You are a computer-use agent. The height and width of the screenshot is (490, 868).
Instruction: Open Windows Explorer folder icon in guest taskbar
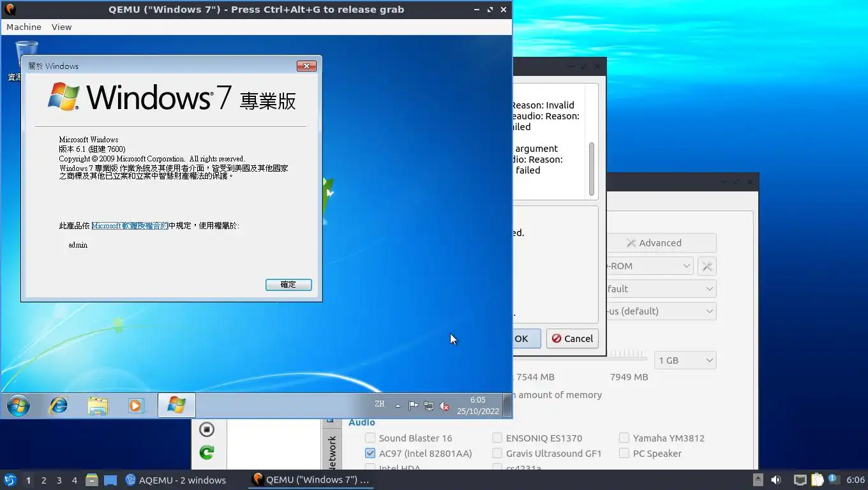pos(98,406)
